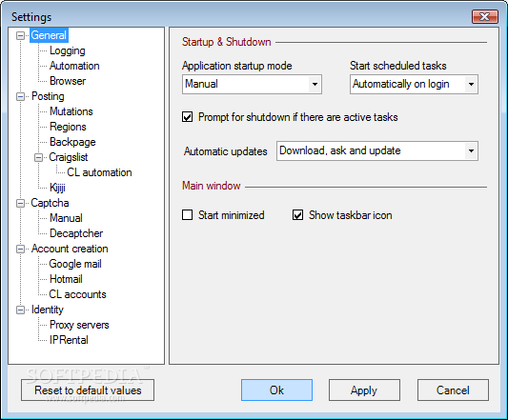The width and height of the screenshot is (508, 420).
Task: Click Reset to default values button
Action: pyautogui.click(x=88, y=390)
